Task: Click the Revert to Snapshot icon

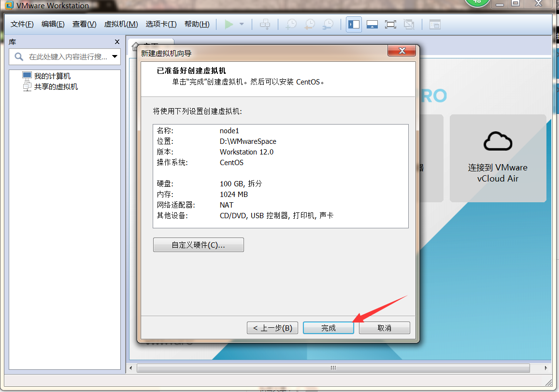Action: (x=310, y=24)
